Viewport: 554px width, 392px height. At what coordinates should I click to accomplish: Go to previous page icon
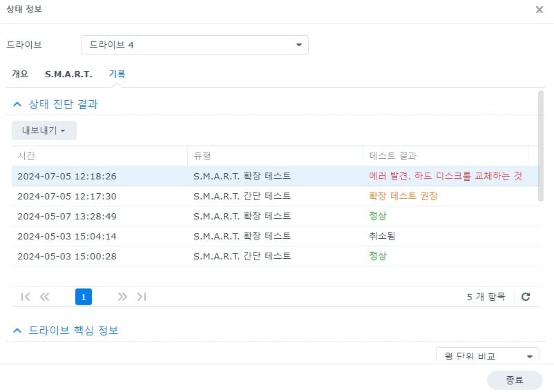(44, 297)
